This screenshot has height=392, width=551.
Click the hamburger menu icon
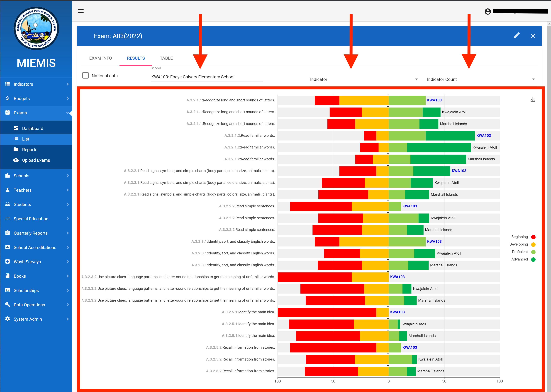(x=81, y=11)
